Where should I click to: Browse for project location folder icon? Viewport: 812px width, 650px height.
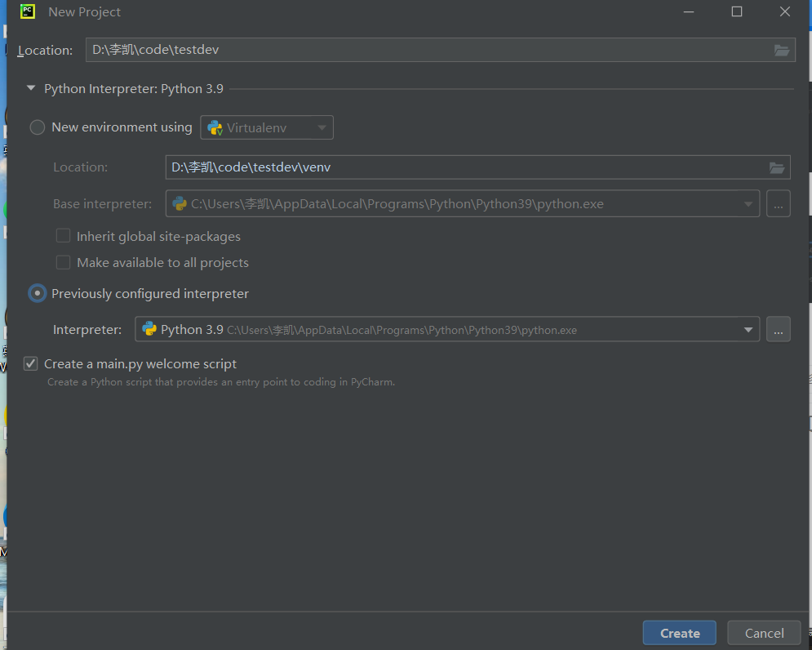point(782,50)
